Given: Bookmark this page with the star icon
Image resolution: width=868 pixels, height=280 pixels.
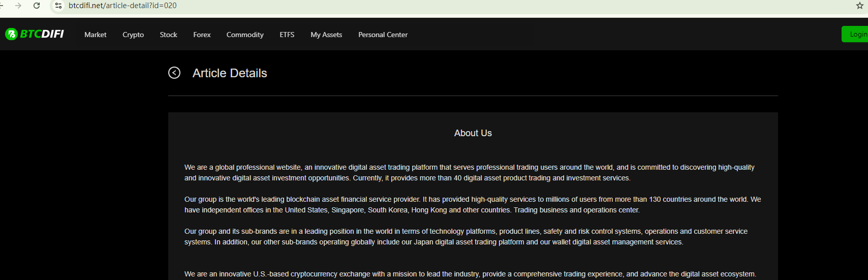Looking at the screenshot, I should [859, 6].
